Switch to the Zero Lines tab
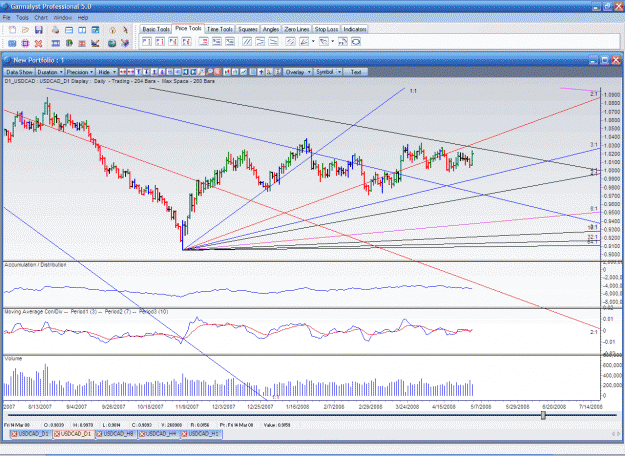The width and height of the screenshot is (625, 456). 297,29
